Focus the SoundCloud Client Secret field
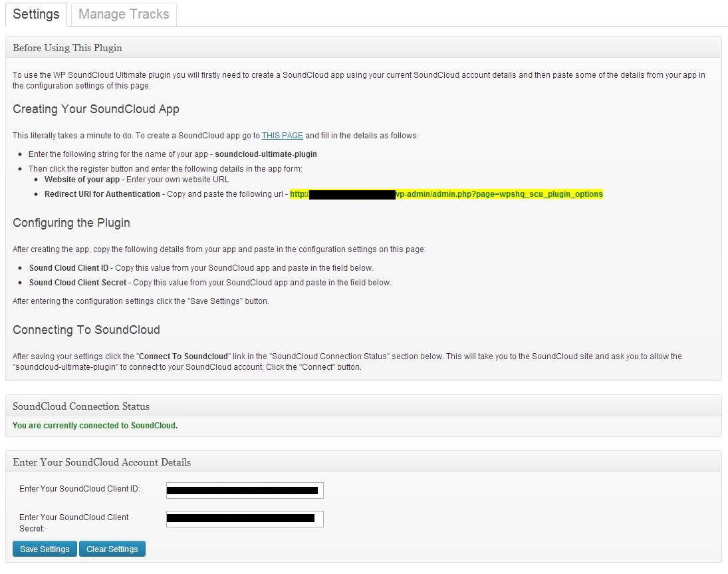Viewport: 728px width, 574px height. pos(245,519)
